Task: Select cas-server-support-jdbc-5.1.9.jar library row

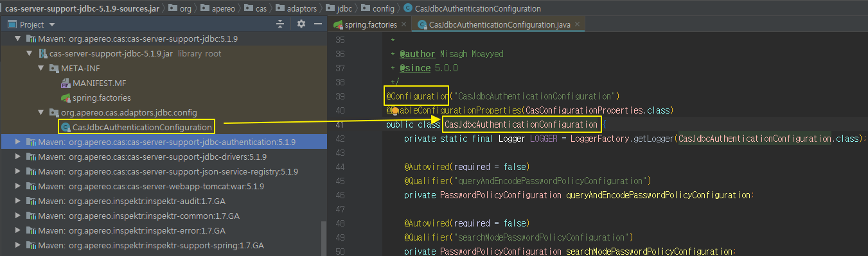Action: click(163, 53)
